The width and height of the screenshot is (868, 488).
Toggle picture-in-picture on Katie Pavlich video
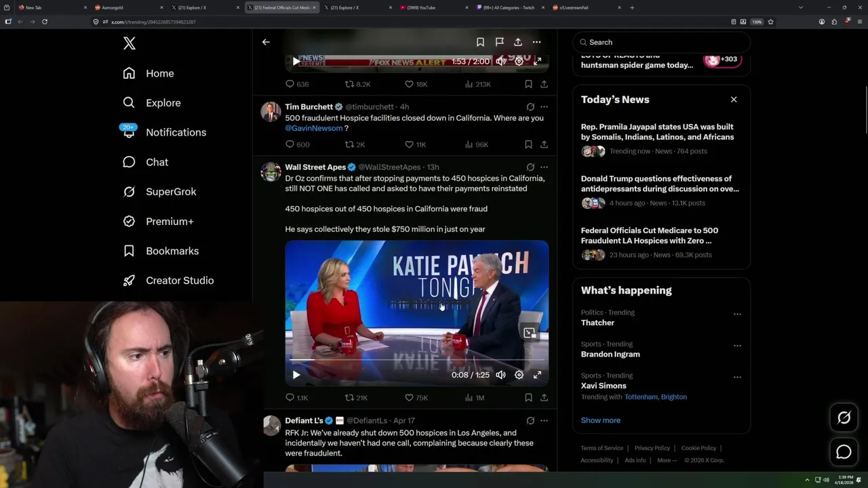530,333
